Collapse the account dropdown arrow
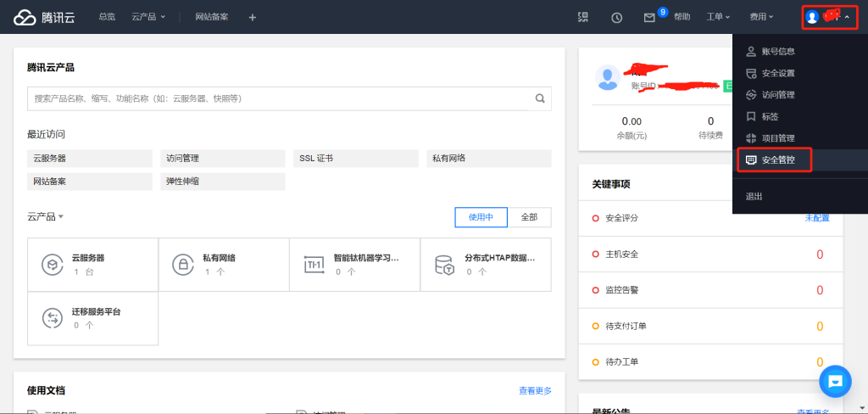Screen dimensions: 868x414 pyautogui.click(x=847, y=18)
